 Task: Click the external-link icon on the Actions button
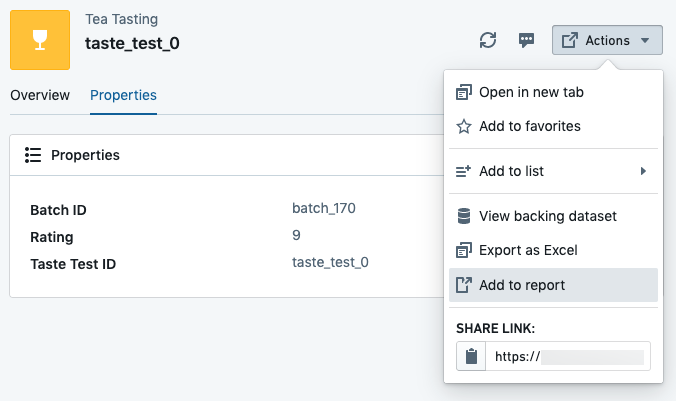point(570,40)
